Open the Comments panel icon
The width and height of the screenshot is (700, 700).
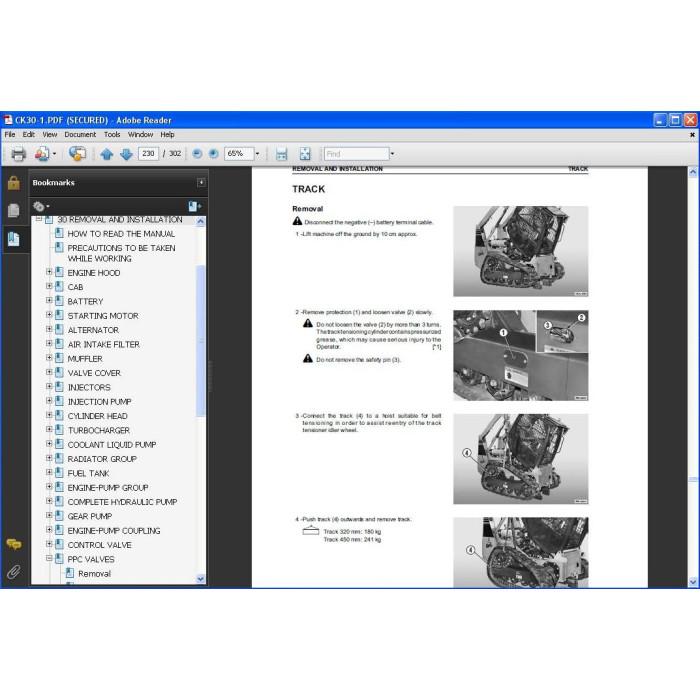point(14,544)
